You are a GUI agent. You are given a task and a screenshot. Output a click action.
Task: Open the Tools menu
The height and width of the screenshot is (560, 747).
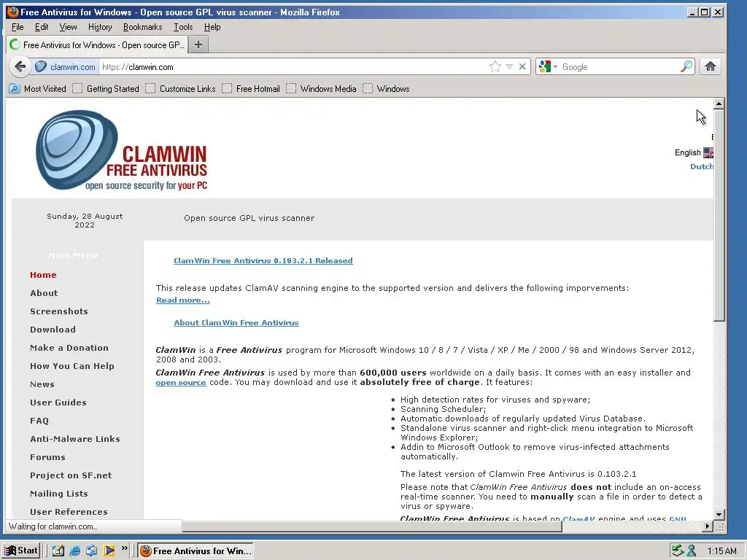click(183, 27)
